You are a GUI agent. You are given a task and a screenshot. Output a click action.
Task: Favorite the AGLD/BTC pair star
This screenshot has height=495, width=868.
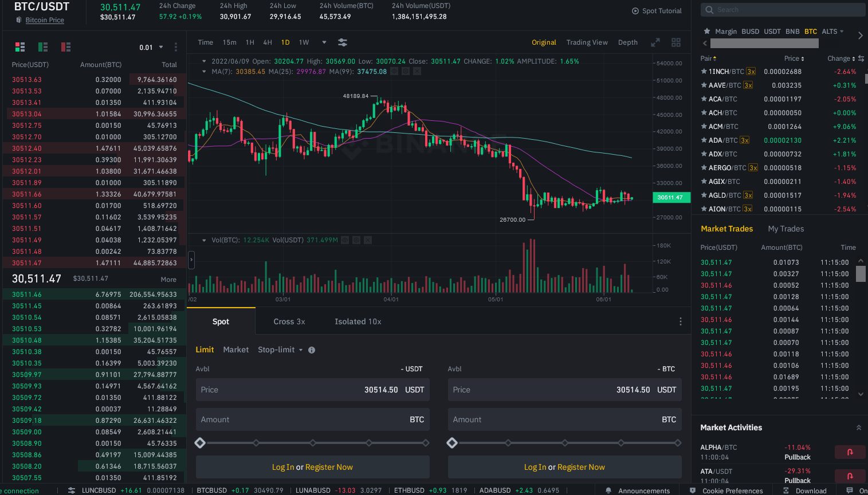704,195
